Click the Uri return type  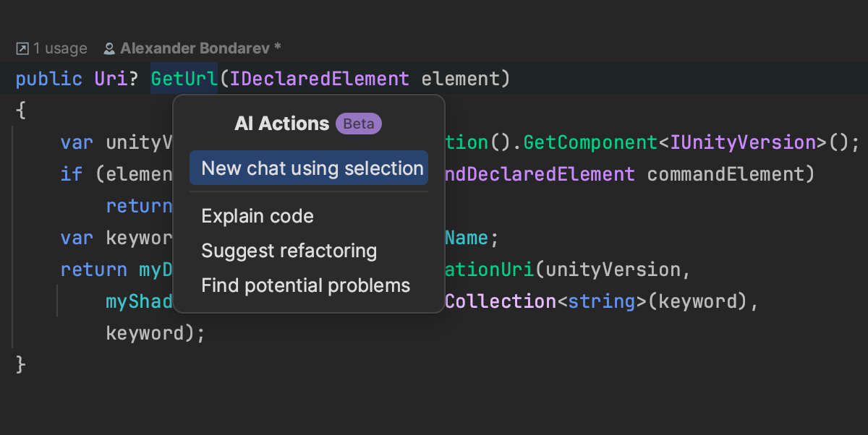(x=111, y=79)
